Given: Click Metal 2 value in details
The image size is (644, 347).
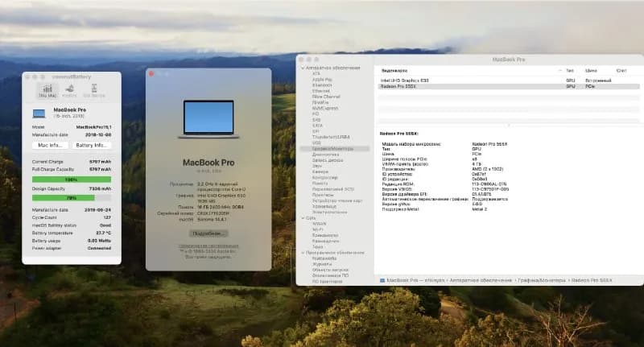Looking at the screenshot, I should pyautogui.click(x=479, y=209).
